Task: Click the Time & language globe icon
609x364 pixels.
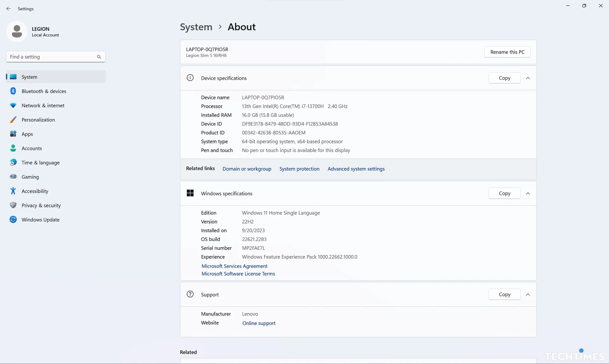Action: 13,162
